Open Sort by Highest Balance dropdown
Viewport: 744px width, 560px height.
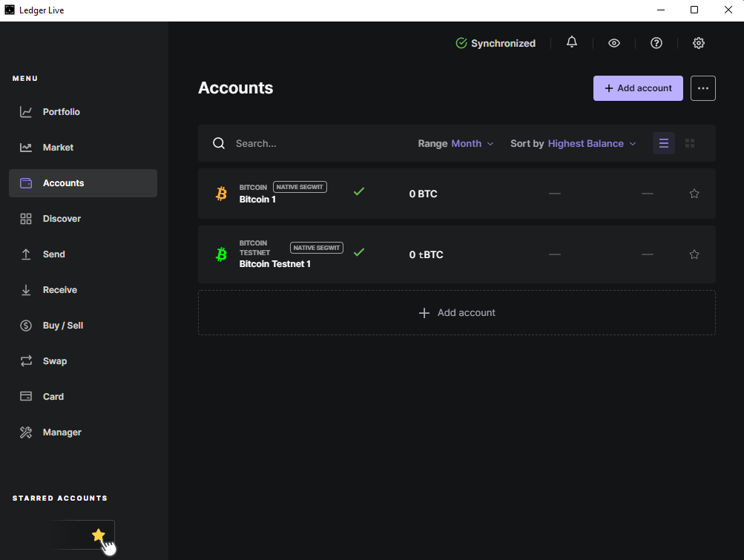pyautogui.click(x=573, y=144)
